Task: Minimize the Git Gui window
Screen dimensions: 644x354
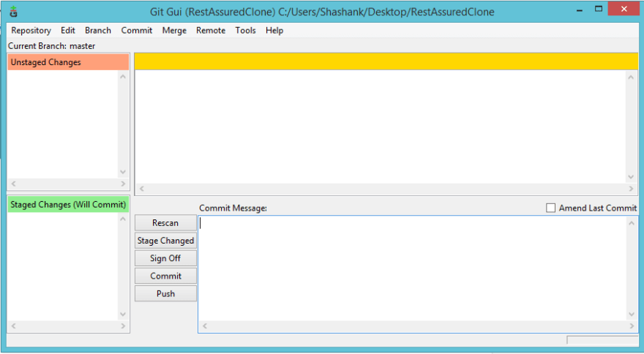Action: click(x=580, y=10)
